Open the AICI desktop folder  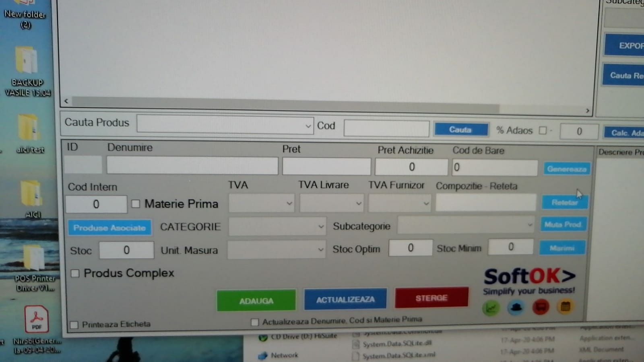click(x=32, y=199)
